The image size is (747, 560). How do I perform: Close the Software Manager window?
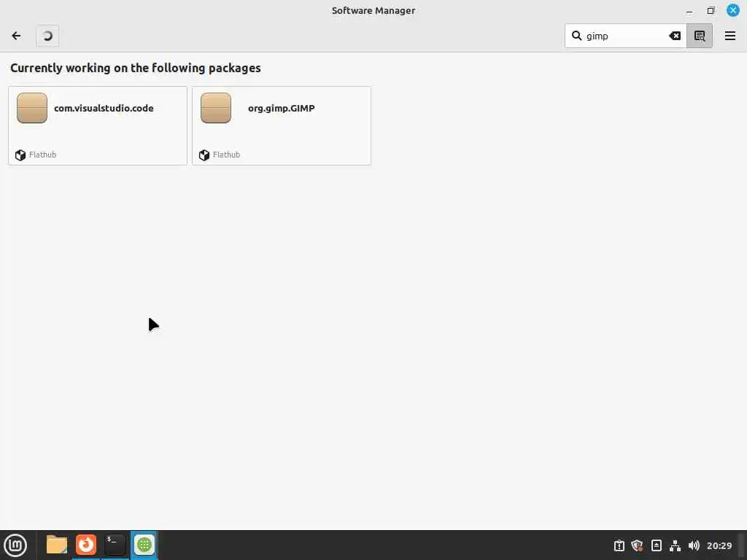(732, 10)
